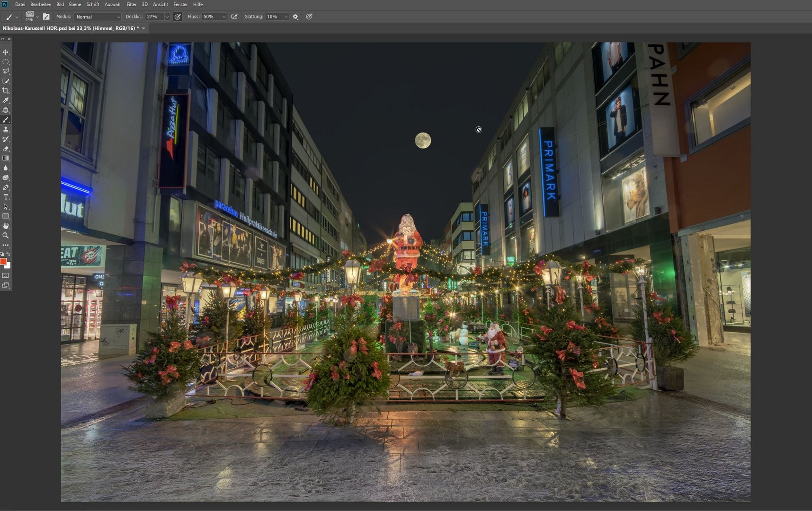Viewport: 812px width, 511px height.
Task: Select the Sponge tool
Action: click(6, 178)
